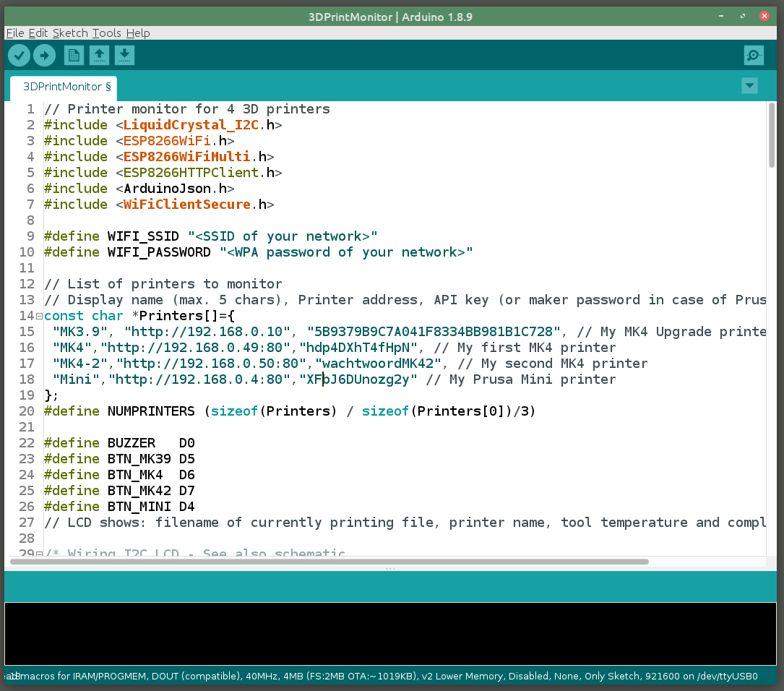Open the File menu
Viewport: 784px width, 691px height.
[14, 33]
